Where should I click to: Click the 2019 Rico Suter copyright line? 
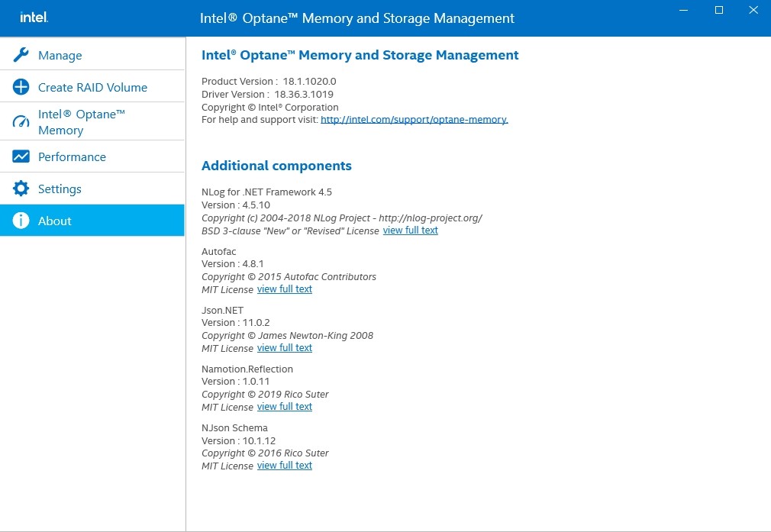click(x=265, y=395)
